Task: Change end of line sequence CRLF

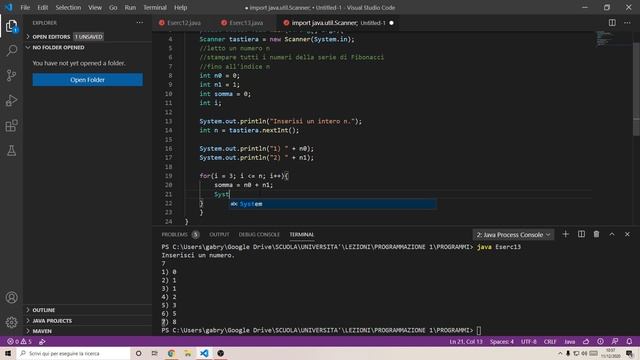Action: pos(550,342)
